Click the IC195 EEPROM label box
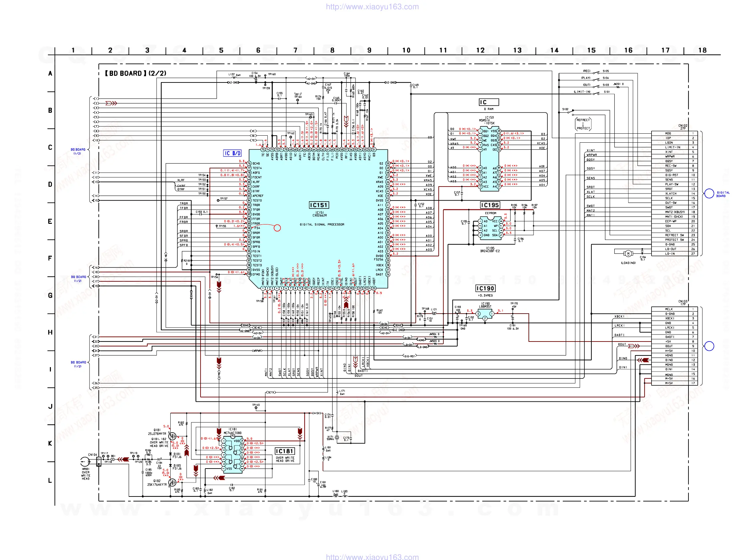The width and height of the screenshot is (745, 560). 490,205
